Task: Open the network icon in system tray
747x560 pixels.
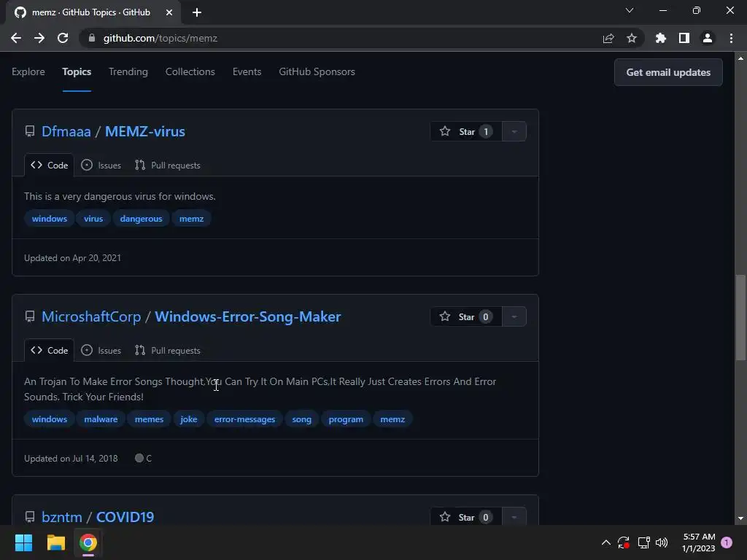Action: tap(643, 542)
